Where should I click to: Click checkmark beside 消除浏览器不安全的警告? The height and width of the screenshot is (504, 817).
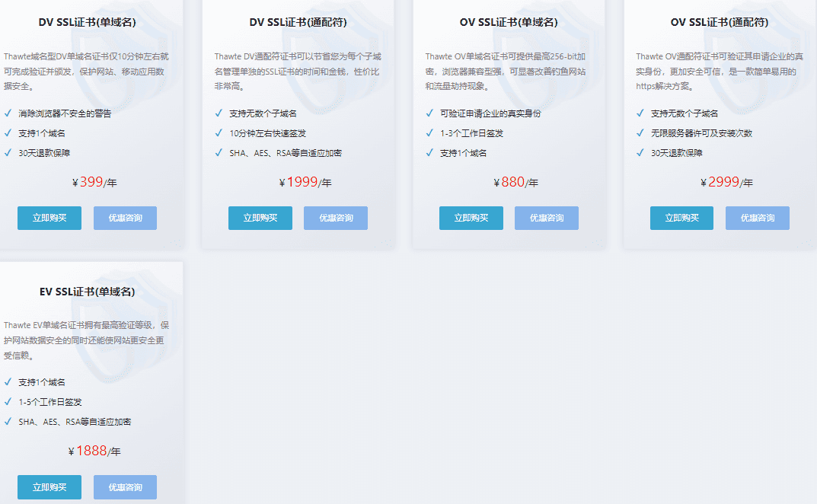tap(8, 113)
